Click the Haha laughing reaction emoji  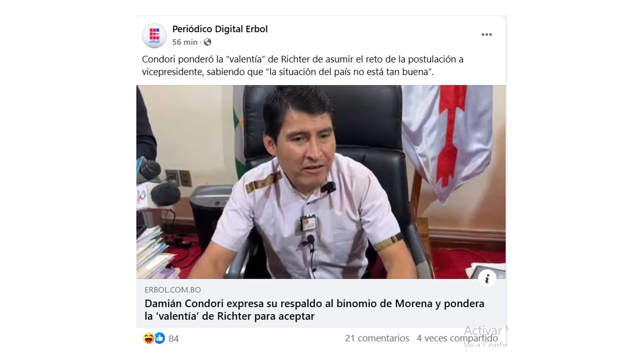(x=148, y=338)
